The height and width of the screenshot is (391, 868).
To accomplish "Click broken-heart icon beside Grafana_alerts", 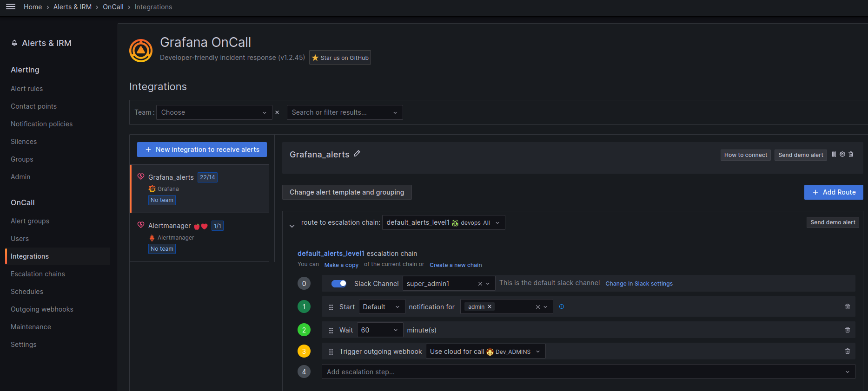I will (141, 176).
